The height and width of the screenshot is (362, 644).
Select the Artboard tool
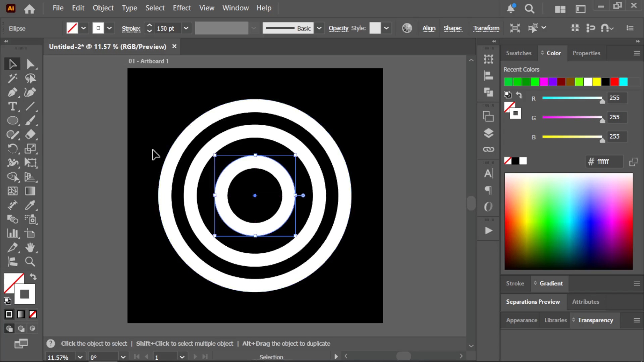click(x=30, y=234)
